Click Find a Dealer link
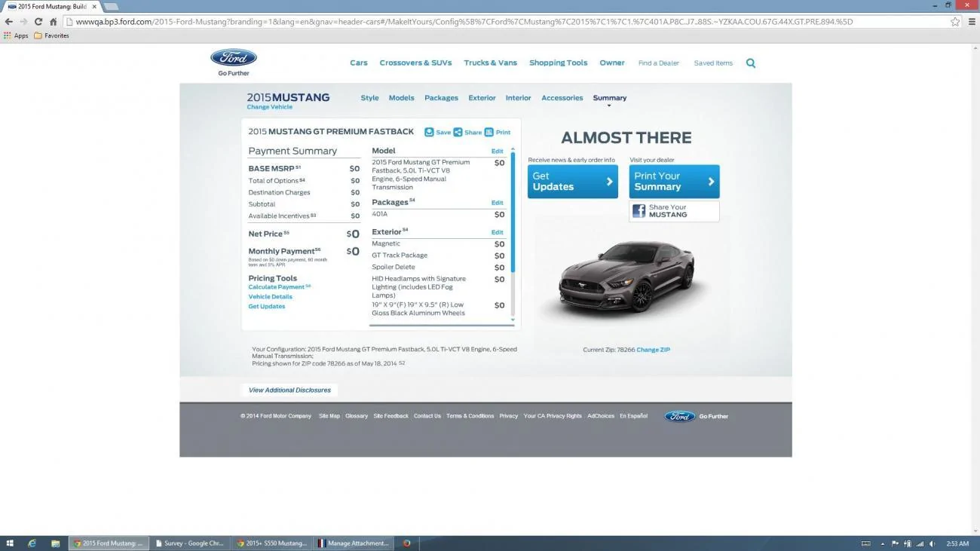 pos(659,63)
